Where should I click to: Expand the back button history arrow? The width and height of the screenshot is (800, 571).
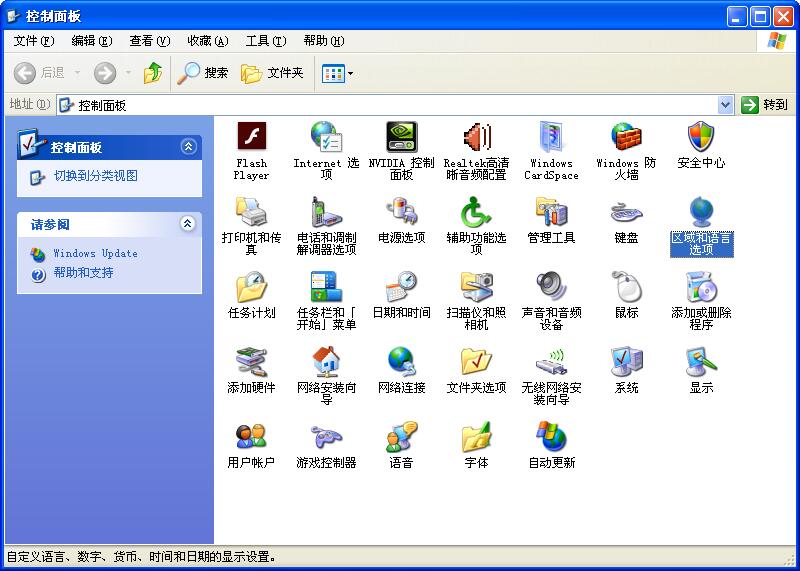(x=78, y=73)
